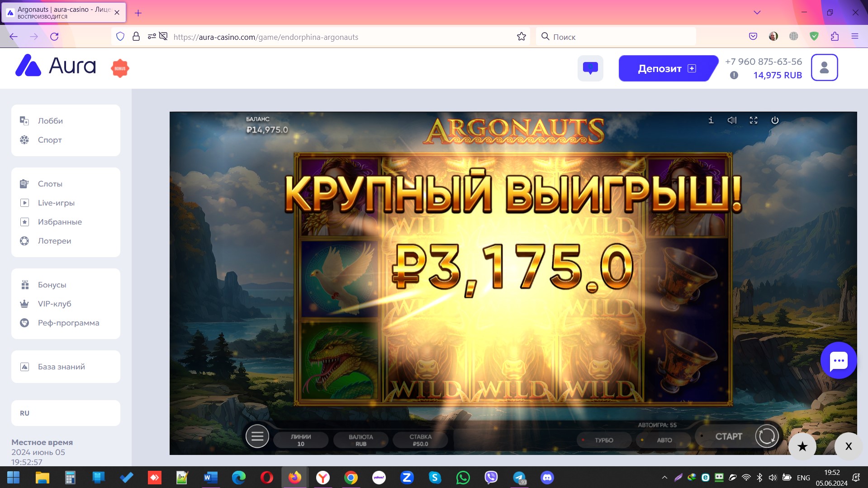Image resolution: width=868 pixels, height=488 pixels.
Task: Click the ENG language indicator
Action: pyautogui.click(x=804, y=478)
